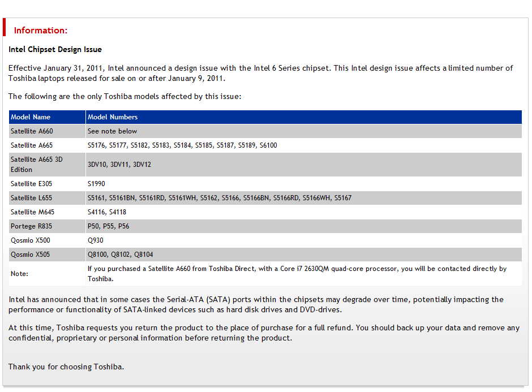The image size is (532, 392).
Task: Click the 3DV10, 3DV11, 3DV12 cell
Action: tap(304, 165)
